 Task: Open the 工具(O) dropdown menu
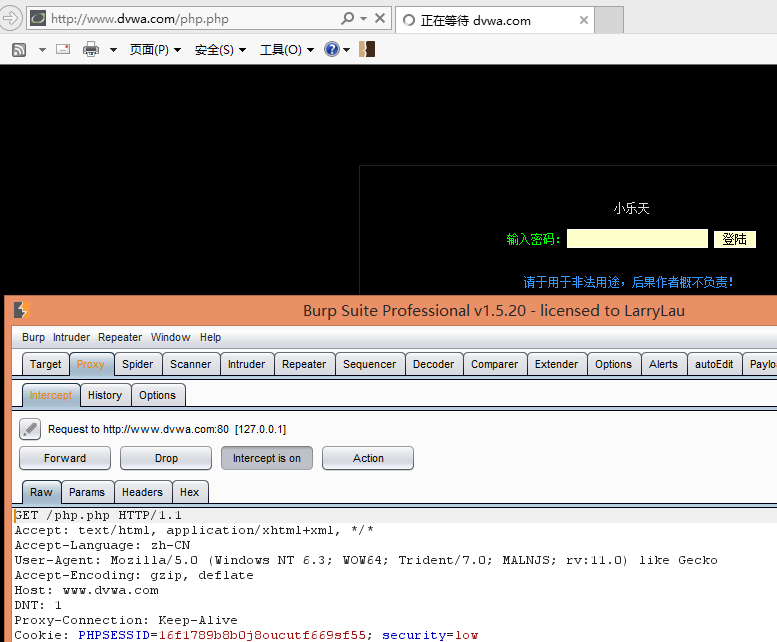click(x=286, y=50)
